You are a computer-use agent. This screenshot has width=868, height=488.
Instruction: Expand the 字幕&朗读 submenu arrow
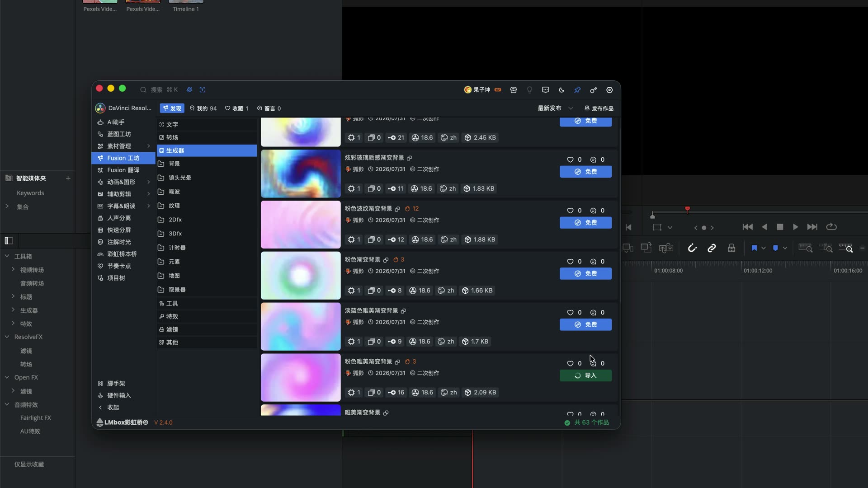coord(149,206)
